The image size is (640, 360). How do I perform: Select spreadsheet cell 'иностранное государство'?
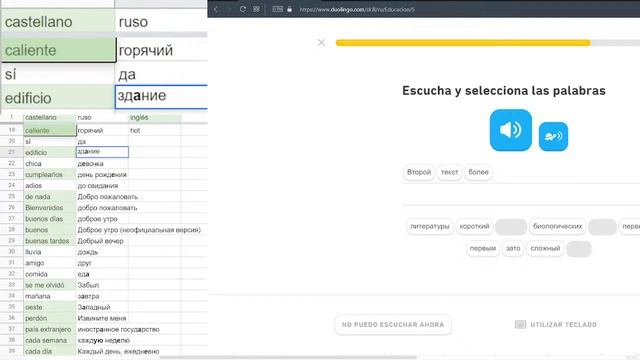pyautogui.click(x=118, y=329)
